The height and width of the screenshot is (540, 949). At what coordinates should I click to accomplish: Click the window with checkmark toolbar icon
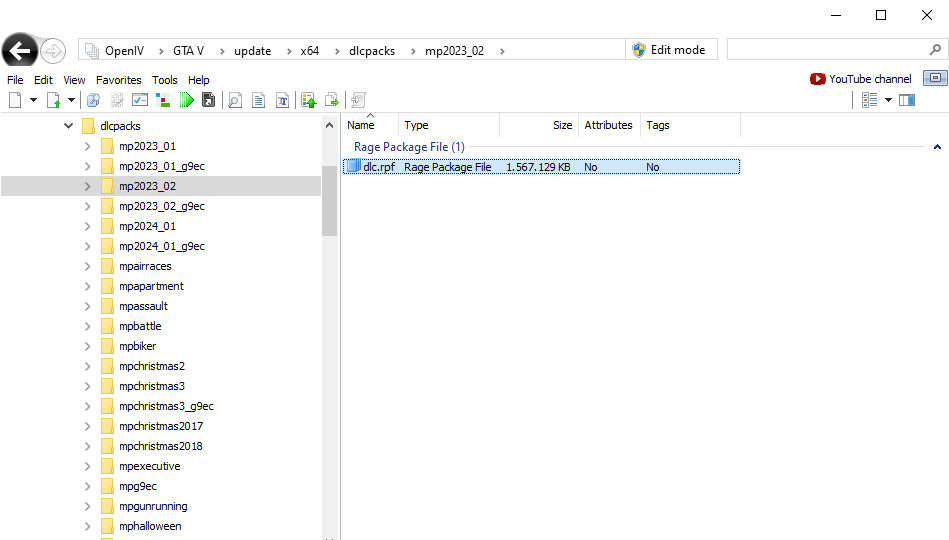[x=140, y=100]
